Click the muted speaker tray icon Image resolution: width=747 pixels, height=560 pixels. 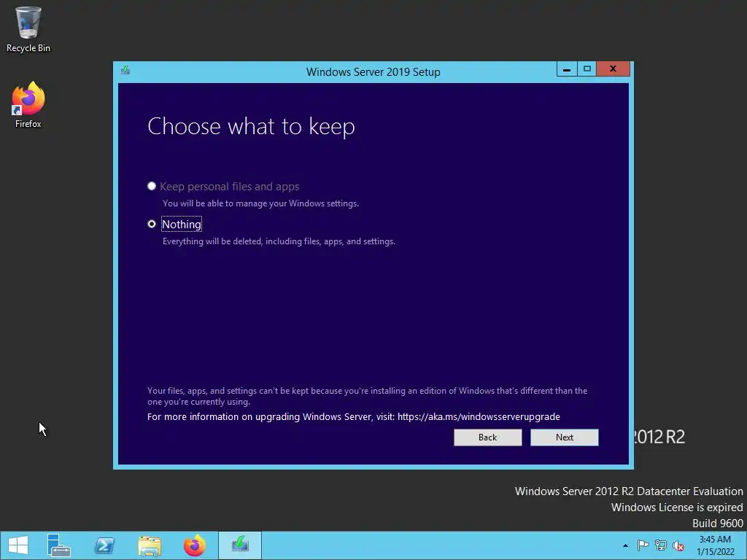678,545
